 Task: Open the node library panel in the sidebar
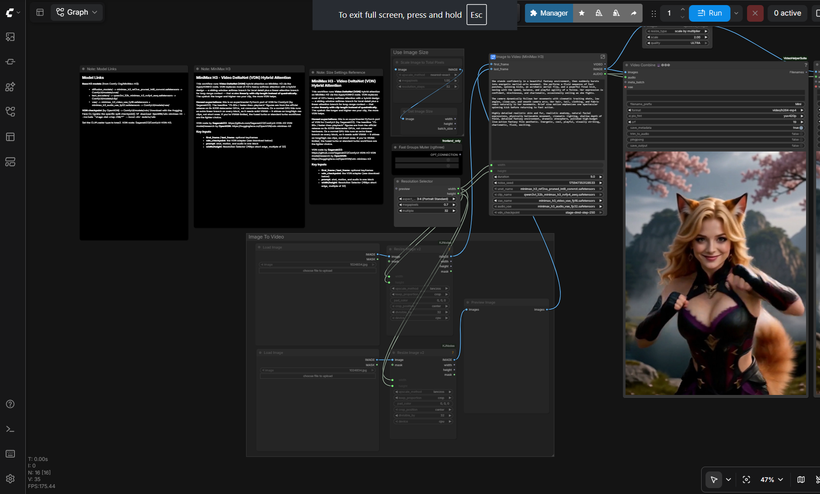pyautogui.click(x=10, y=62)
